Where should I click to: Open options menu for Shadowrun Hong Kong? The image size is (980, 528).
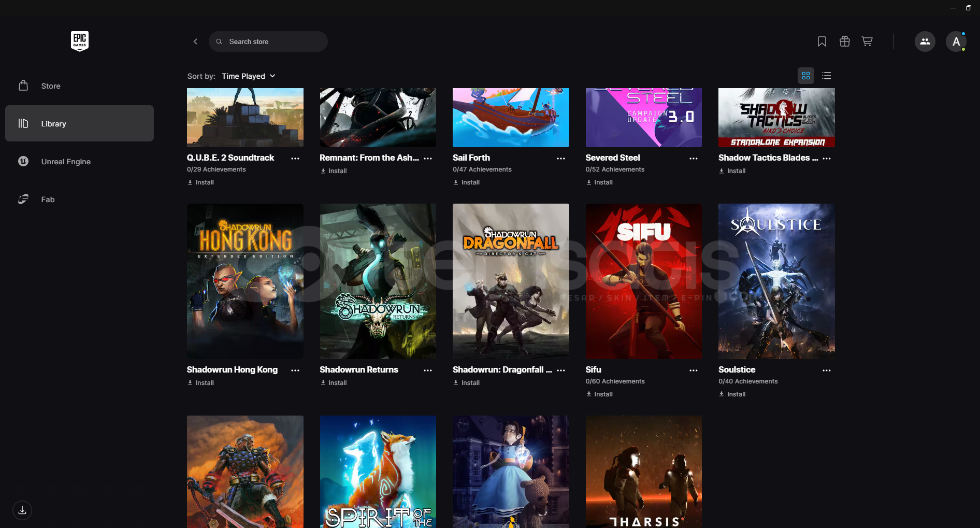[x=295, y=370]
